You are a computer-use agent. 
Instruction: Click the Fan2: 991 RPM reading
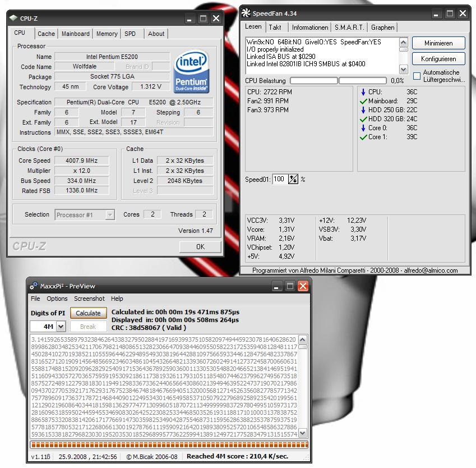[268, 101]
